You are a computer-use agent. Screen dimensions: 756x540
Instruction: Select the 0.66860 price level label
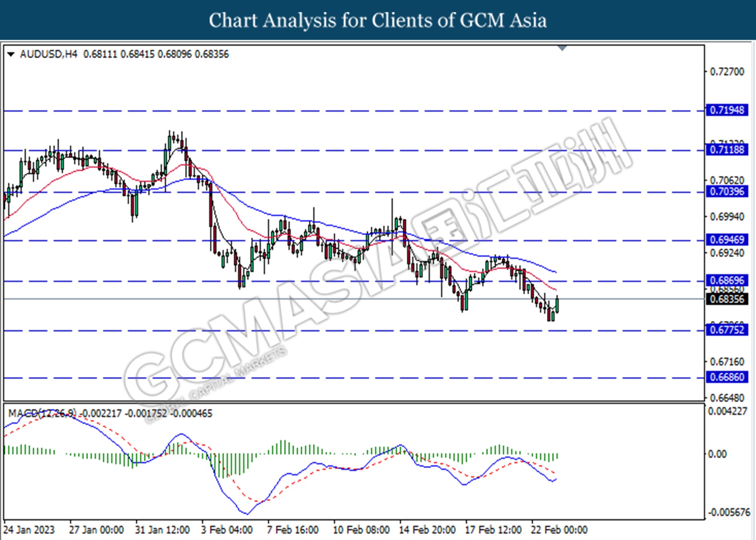tap(727, 377)
